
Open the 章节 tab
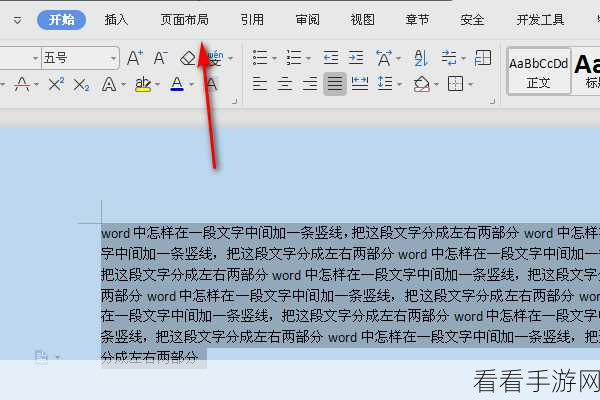(x=417, y=20)
